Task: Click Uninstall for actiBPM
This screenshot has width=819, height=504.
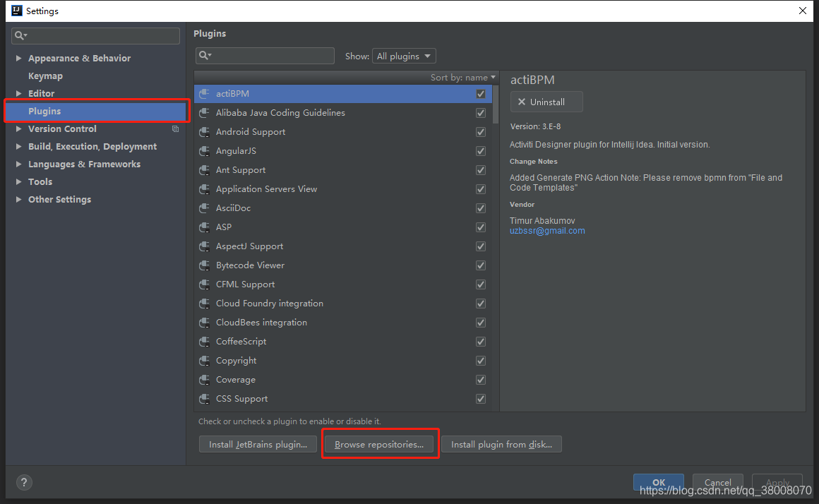Action: pyautogui.click(x=546, y=102)
